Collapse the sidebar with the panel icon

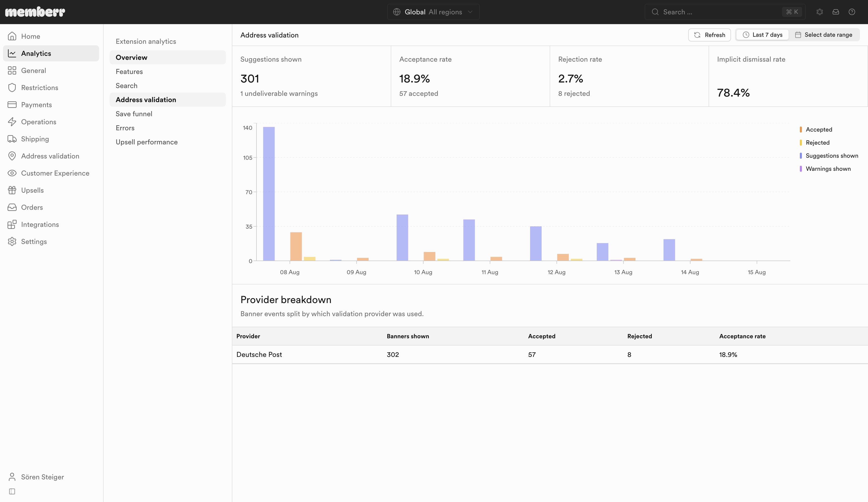(12, 491)
